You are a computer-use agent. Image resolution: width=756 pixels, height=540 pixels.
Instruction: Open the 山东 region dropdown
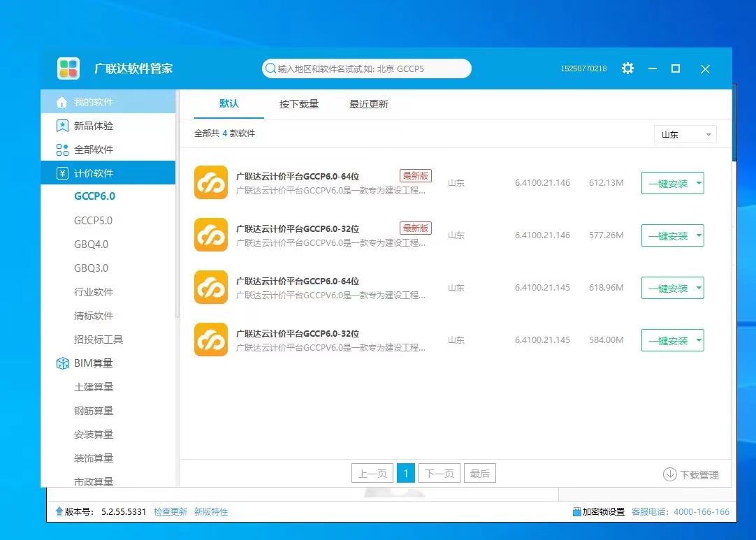685,135
